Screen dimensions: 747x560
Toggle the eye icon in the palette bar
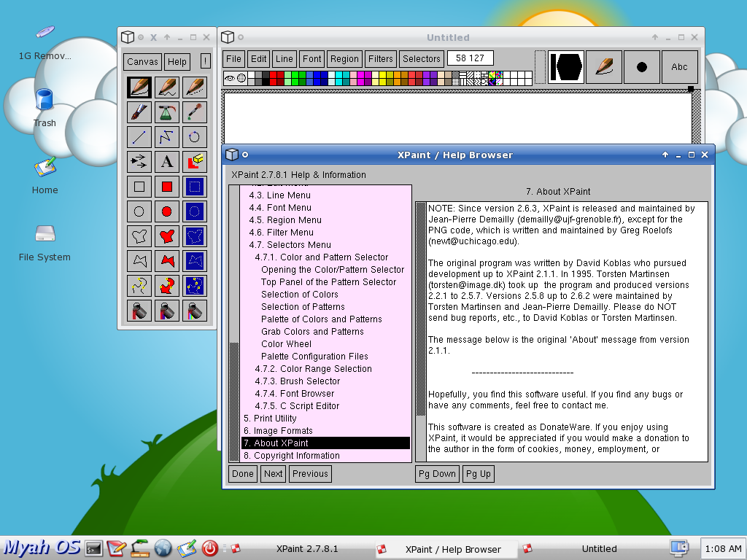click(x=230, y=78)
